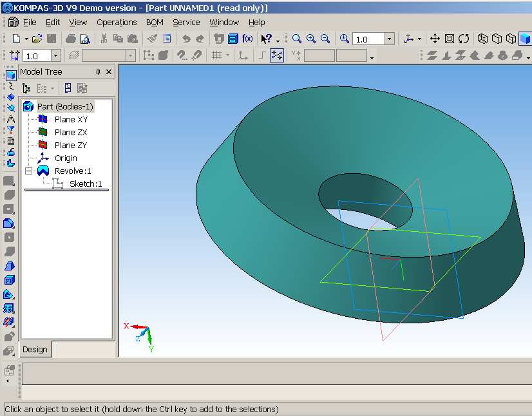
Task: Switch to wireframe display mode
Action: [x=482, y=39]
